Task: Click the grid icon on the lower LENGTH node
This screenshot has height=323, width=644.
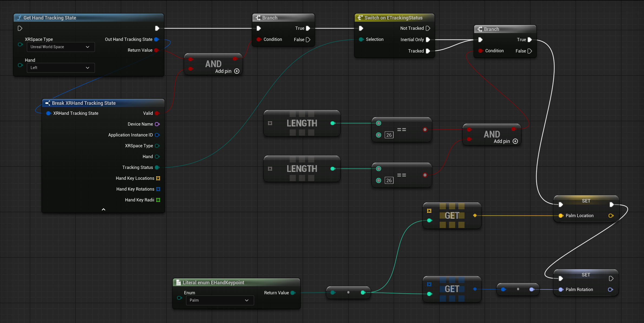Action: [270, 168]
